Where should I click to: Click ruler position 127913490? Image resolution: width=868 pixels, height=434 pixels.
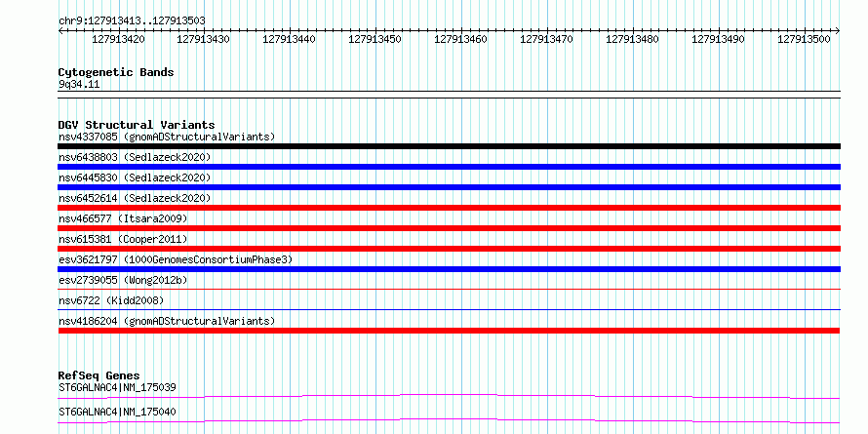pyautogui.click(x=719, y=39)
